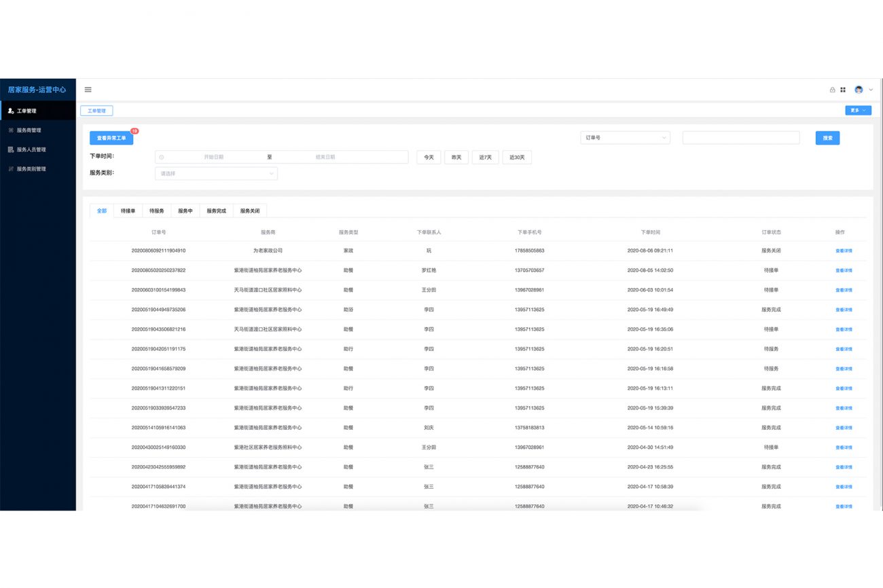This screenshot has width=883, height=588.
Task: Click the 服务人员管理 sidebar icon
Action: pyautogui.click(x=11, y=149)
